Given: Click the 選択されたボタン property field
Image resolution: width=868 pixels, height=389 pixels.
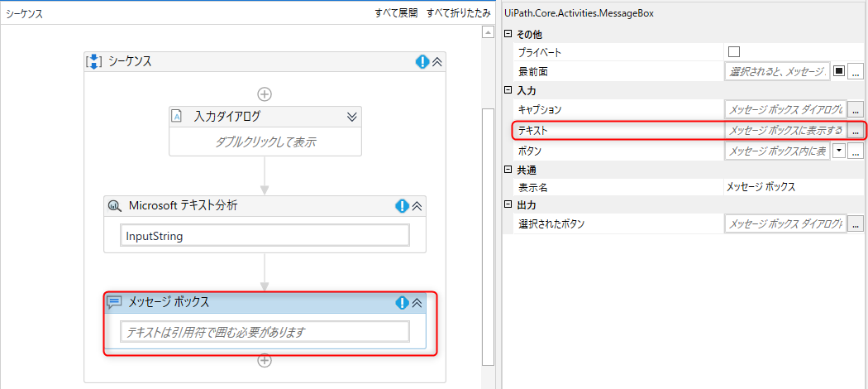Looking at the screenshot, I should click(785, 223).
